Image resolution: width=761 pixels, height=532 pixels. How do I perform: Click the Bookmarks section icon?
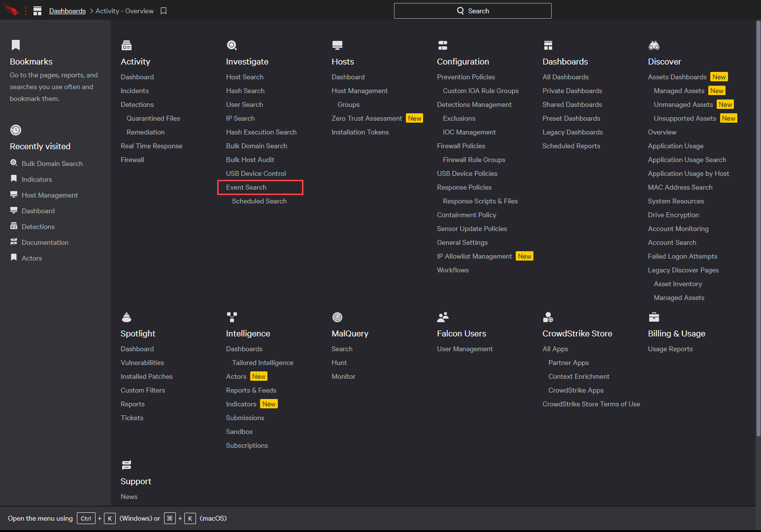point(16,45)
